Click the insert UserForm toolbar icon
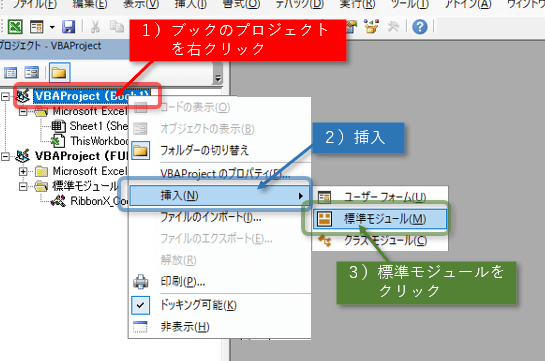Viewport: 545px width, 361px height. pyautogui.click(x=36, y=27)
